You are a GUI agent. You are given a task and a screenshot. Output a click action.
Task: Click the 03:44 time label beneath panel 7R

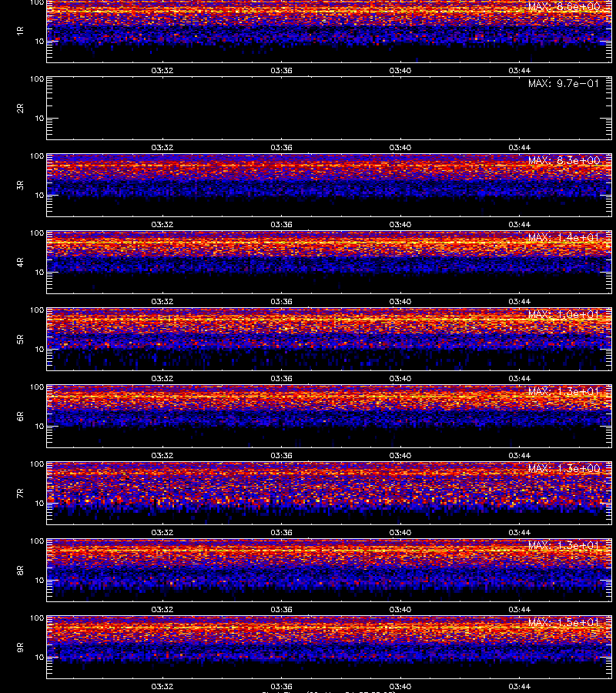point(519,533)
